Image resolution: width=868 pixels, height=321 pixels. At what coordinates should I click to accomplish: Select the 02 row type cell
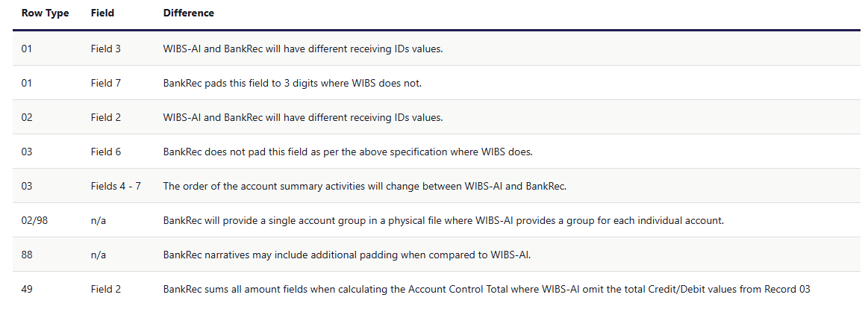coord(27,117)
